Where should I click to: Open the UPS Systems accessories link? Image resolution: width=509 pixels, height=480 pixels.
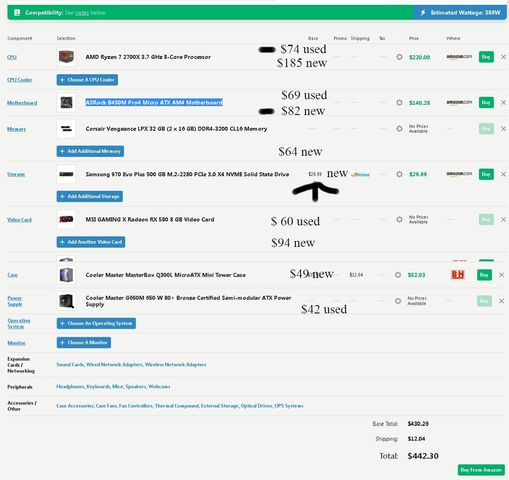pos(289,406)
